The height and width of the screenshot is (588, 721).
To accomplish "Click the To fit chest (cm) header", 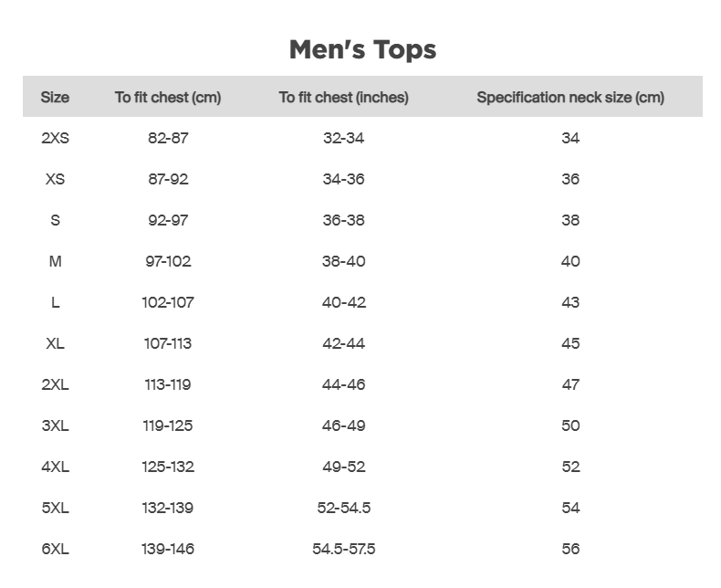I will pos(168,98).
